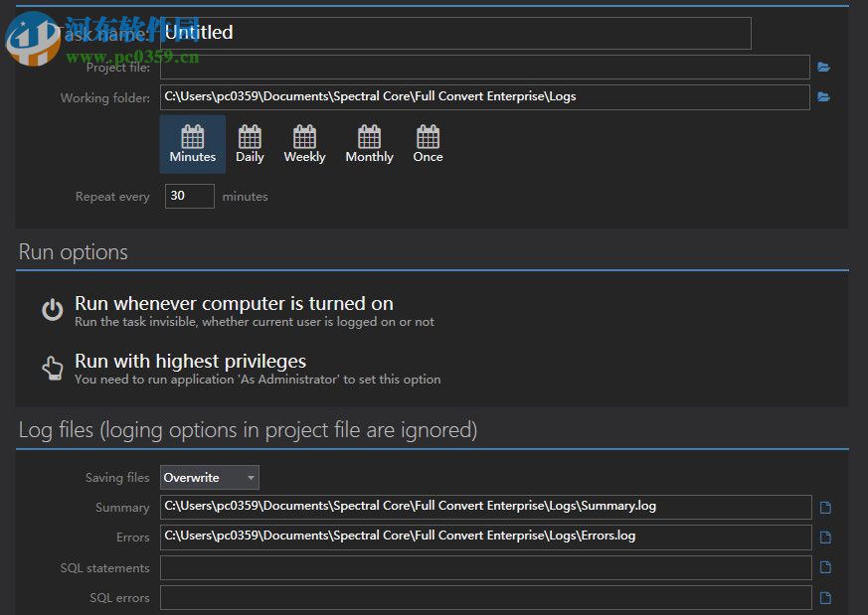Switch to the Monthly schedule tab

coord(369,143)
